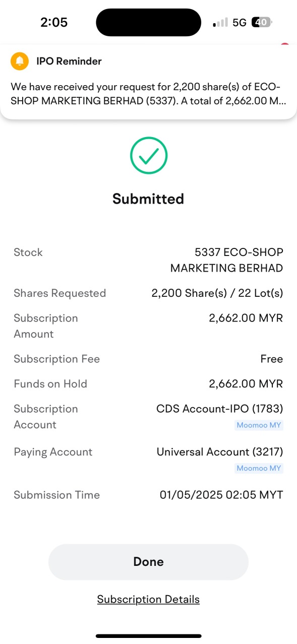Tap the red notification dot at top right
This screenshot has width=297, height=644.
coord(285,45)
